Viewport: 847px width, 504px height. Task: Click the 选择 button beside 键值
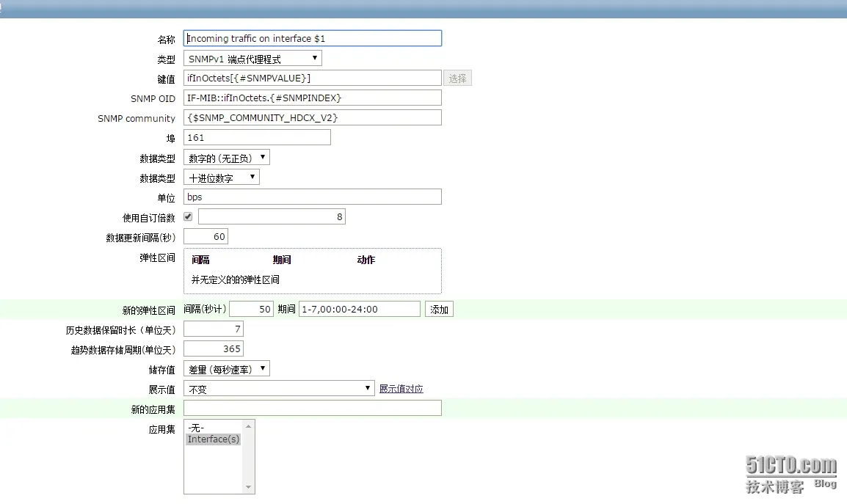457,78
